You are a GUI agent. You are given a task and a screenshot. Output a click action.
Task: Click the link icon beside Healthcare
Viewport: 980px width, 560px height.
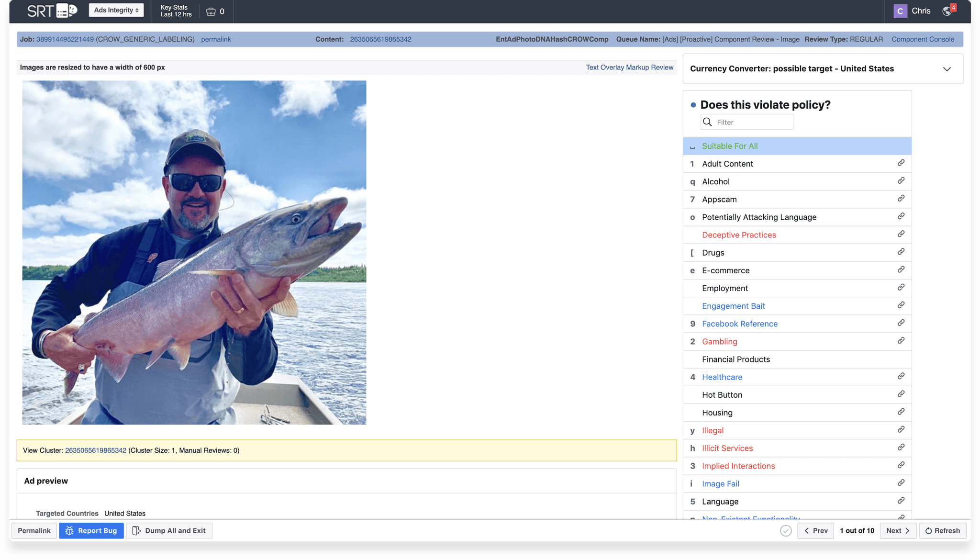[901, 376]
